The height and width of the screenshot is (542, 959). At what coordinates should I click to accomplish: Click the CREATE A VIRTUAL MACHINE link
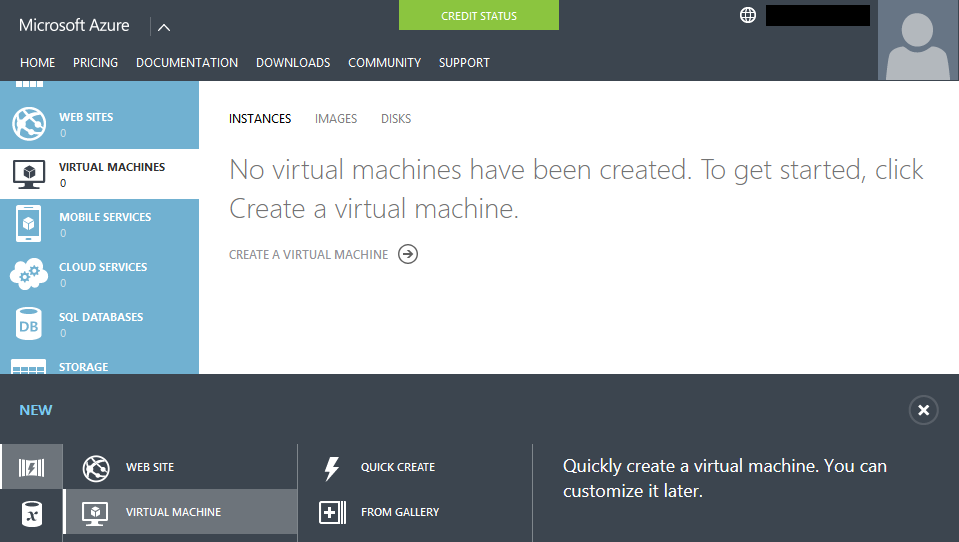pos(308,254)
